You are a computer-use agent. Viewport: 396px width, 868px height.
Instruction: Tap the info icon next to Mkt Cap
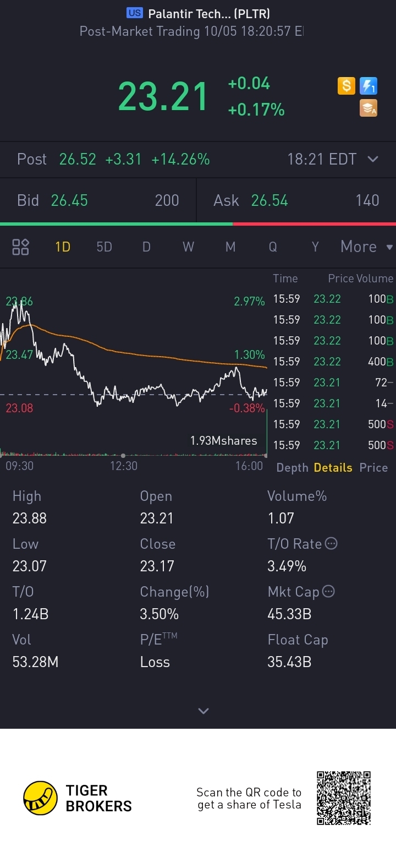click(x=328, y=592)
